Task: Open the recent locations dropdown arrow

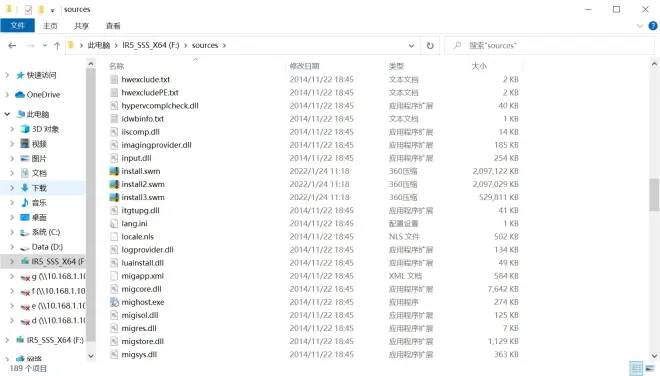Action: click(45, 45)
